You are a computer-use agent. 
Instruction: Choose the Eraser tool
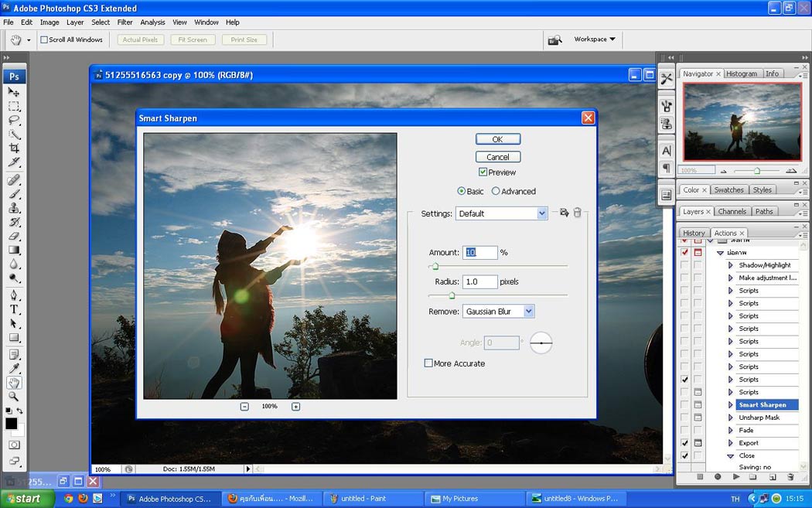(x=14, y=237)
